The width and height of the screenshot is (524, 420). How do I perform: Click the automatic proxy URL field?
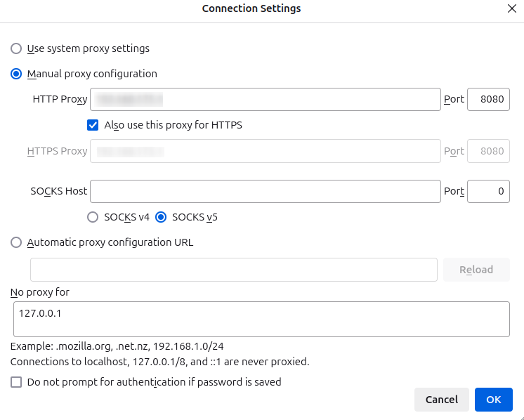234,270
